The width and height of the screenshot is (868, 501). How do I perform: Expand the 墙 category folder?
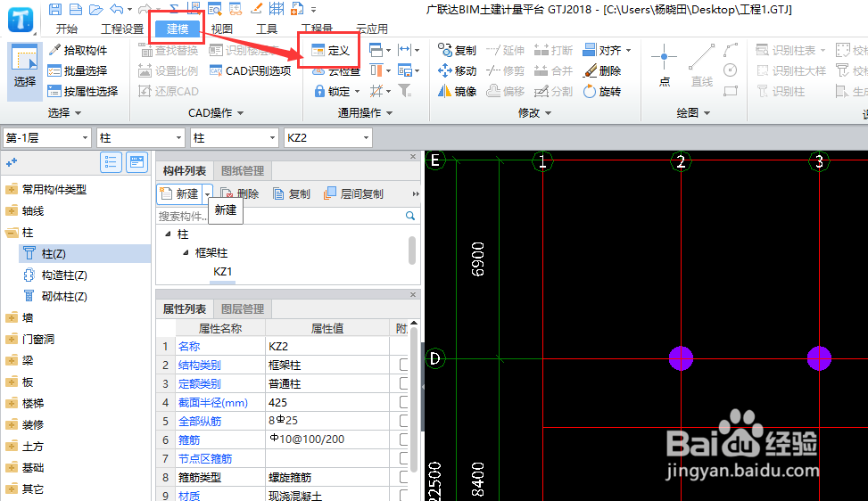coord(11,317)
